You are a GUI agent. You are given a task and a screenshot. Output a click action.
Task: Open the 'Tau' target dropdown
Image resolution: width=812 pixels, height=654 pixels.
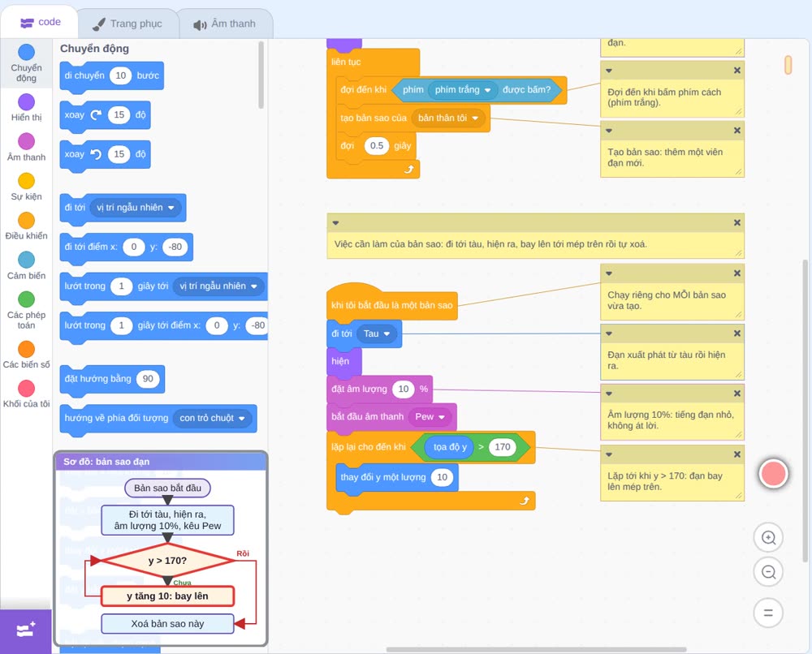coord(387,334)
